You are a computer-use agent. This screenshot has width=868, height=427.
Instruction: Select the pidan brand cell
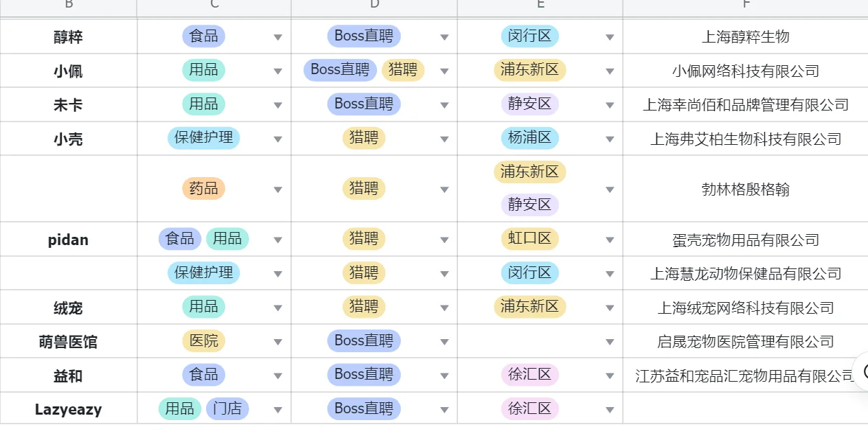click(68, 240)
